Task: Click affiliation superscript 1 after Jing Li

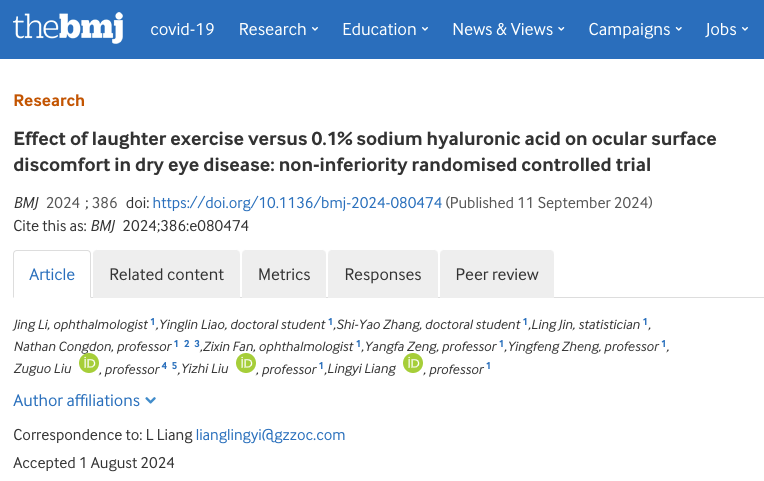Action: pyautogui.click(x=153, y=322)
